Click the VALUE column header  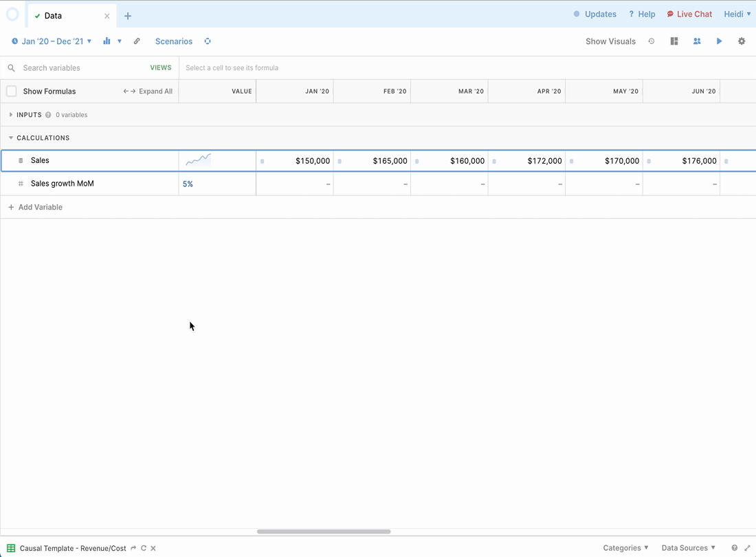(217, 91)
